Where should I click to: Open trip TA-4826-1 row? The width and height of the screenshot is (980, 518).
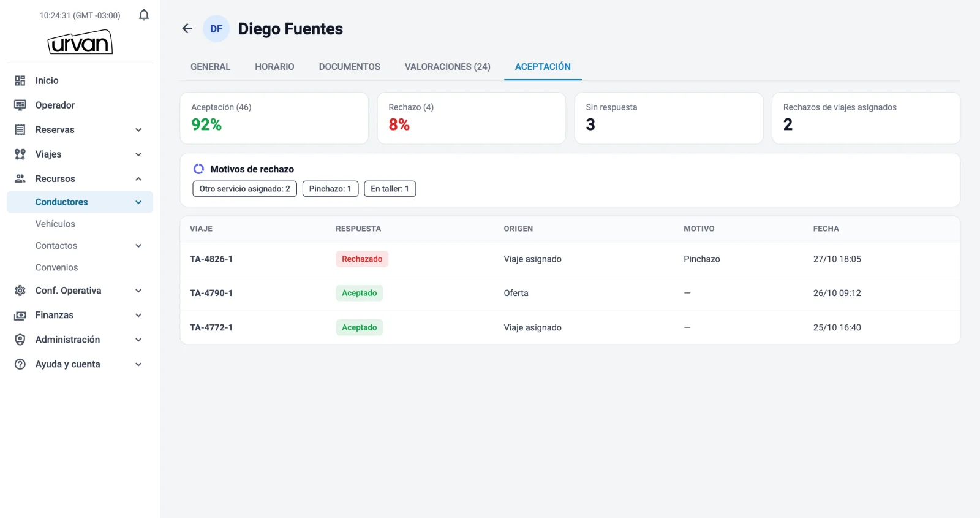pyautogui.click(x=570, y=259)
